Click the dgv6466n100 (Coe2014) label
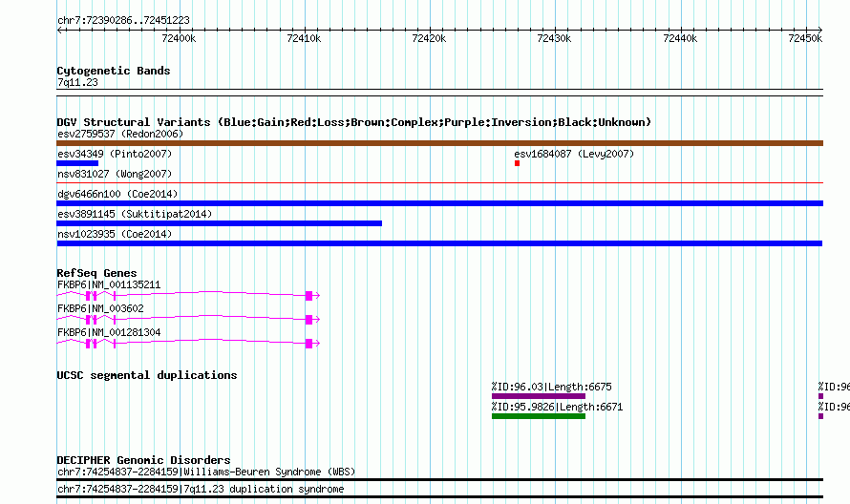The width and height of the screenshot is (850, 504). coord(117,194)
